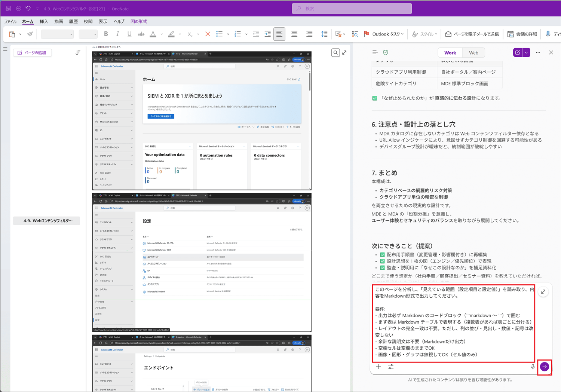Open font color dropdown arrow
The image size is (561, 392).
point(162,34)
